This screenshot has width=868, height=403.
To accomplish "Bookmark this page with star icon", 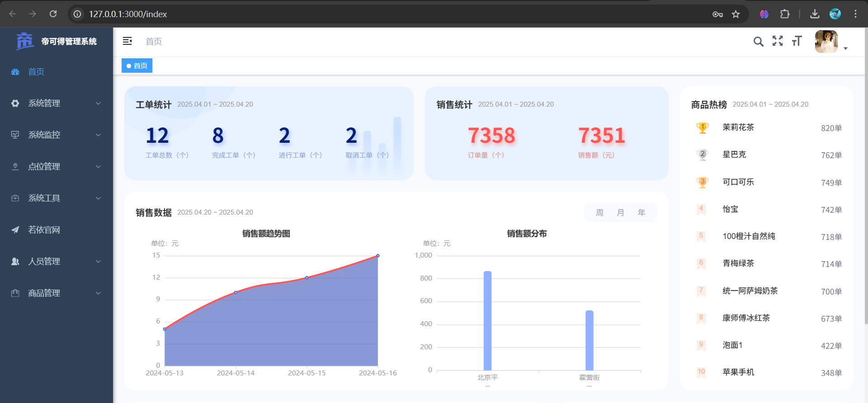I will tap(736, 14).
